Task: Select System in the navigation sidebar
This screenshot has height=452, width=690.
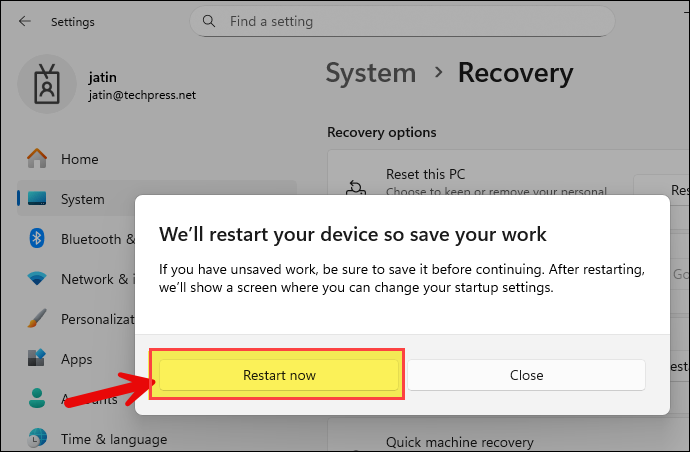Action: pyautogui.click(x=82, y=199)
